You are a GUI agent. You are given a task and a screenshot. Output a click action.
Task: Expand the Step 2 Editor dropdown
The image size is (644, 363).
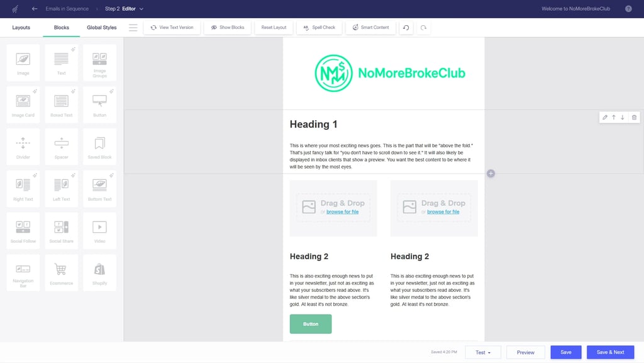[124, 9]
